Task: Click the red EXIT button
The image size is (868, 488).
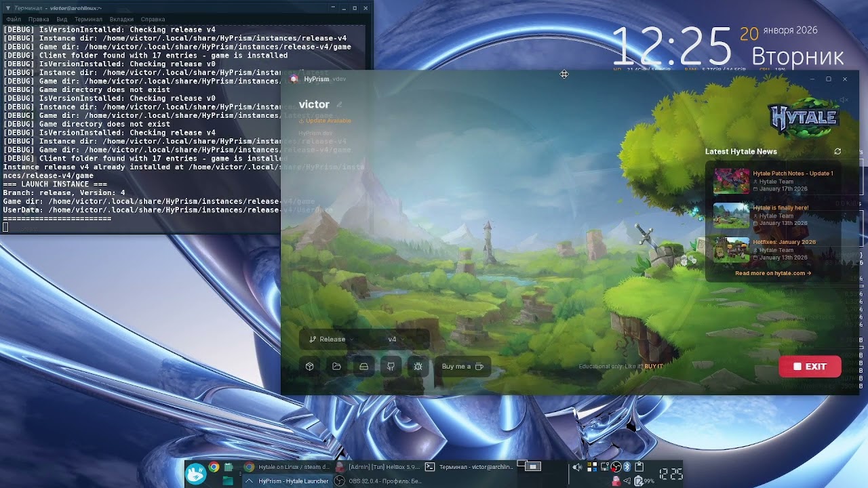Action: point(810,367)
